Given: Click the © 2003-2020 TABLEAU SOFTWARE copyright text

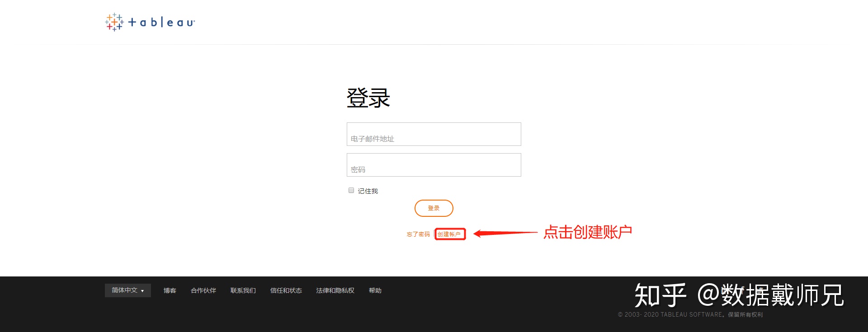Looking at the screenshot, I should tap(690, 315).
